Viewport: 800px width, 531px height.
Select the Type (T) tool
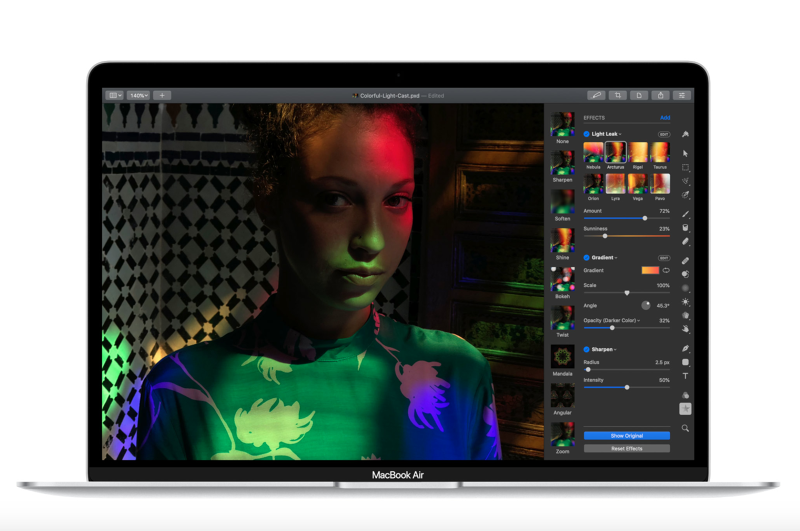click(x=685, y=376)
